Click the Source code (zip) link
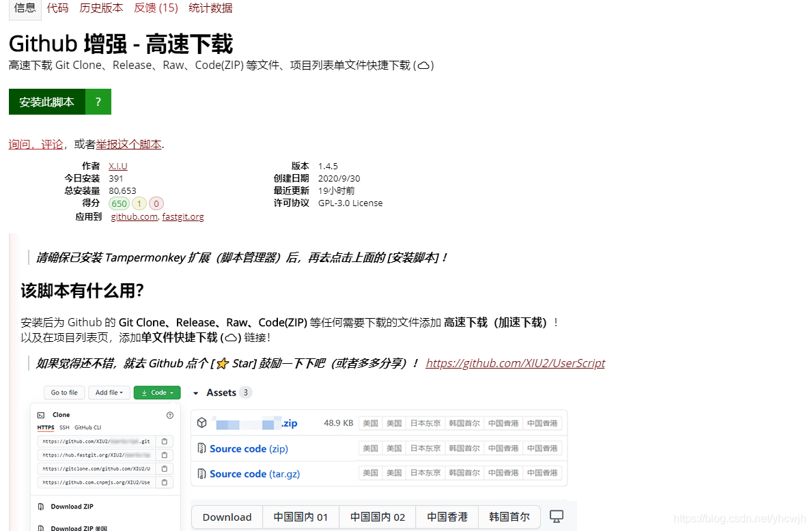Image resolution: width=812 pixels, height=531 pixels. pyautogui.click(x=249, y=448)
